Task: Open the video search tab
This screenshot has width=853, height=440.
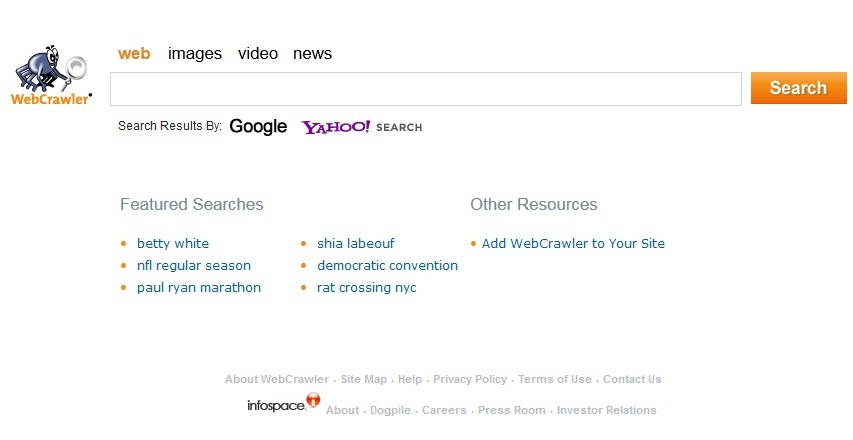Action: [x=258, y=54]
